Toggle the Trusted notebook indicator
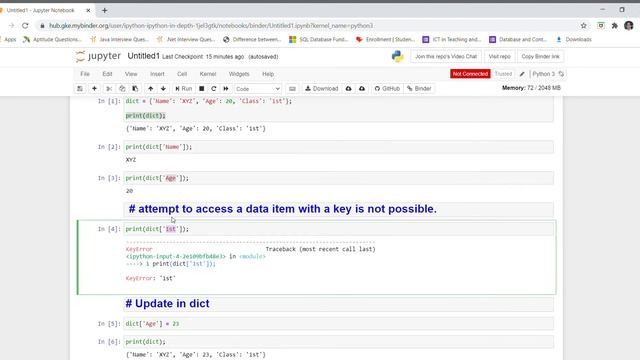 (x=503, y=74)
